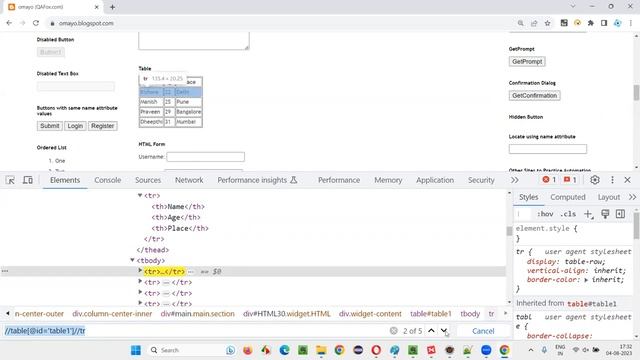The width and height of the screenshot is (640, 360).
Task: Switch to the Layout tab
Action: (609, 197)
